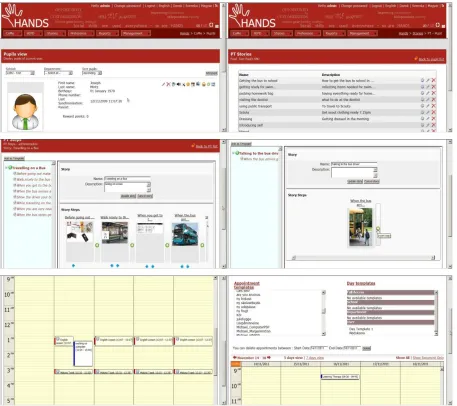Viewport: 457px width, 406px height.
Task: Select 'Day Template 1' in Day templates list
Action: point(361,329)
